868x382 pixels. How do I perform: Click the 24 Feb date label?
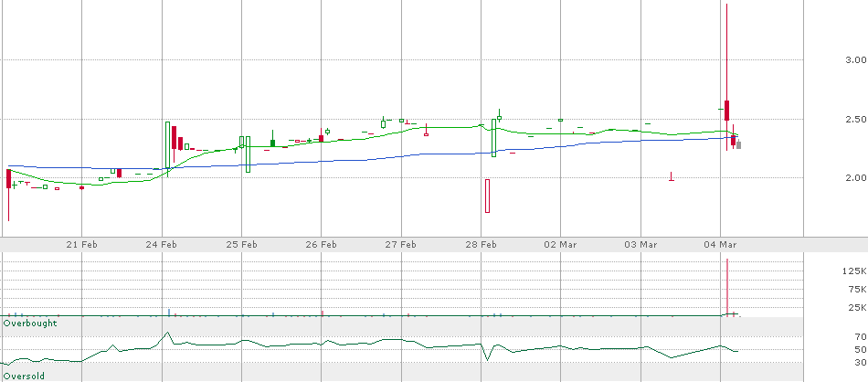162,244
